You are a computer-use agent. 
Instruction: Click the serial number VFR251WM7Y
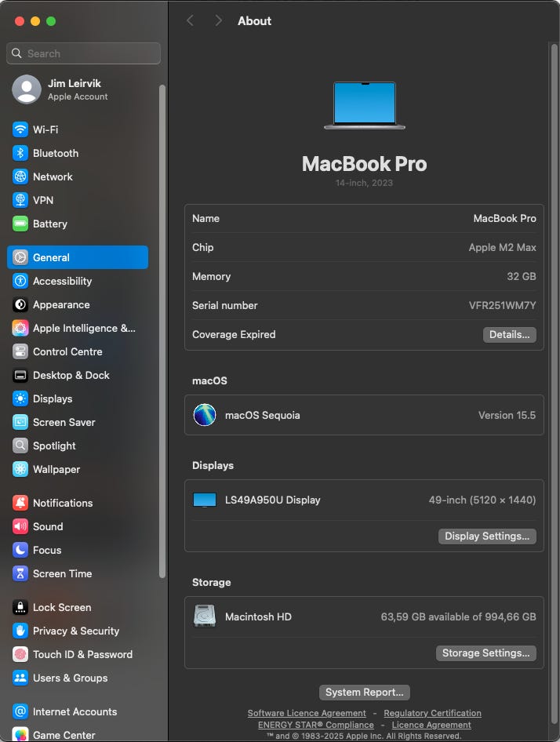click(502, 306)
